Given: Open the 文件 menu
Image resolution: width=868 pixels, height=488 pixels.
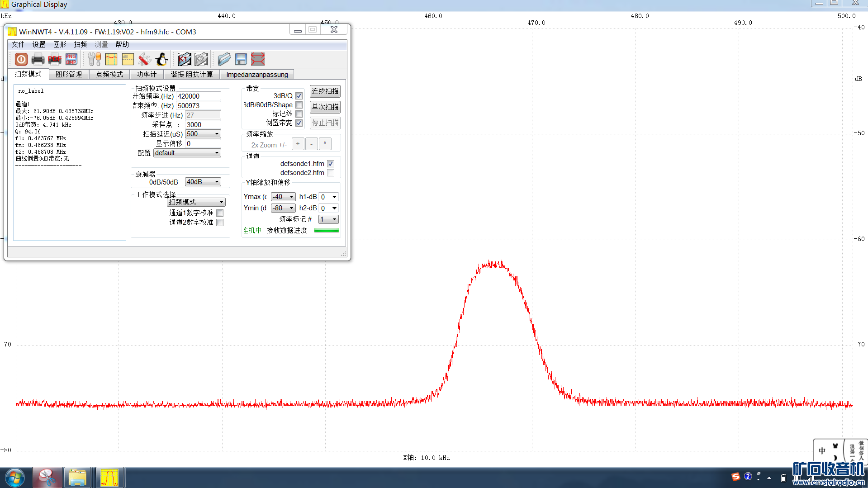Looking at the screenshot, I should [18, 44].
